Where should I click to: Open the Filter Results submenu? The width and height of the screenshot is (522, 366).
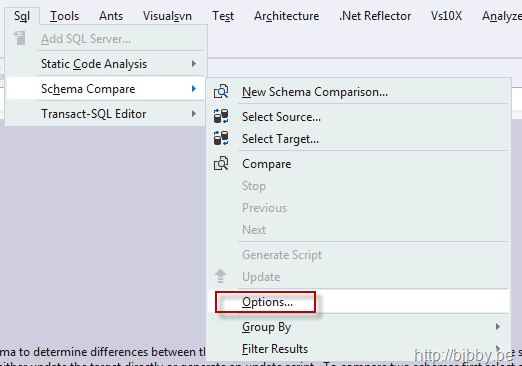(x=358, y=349)
